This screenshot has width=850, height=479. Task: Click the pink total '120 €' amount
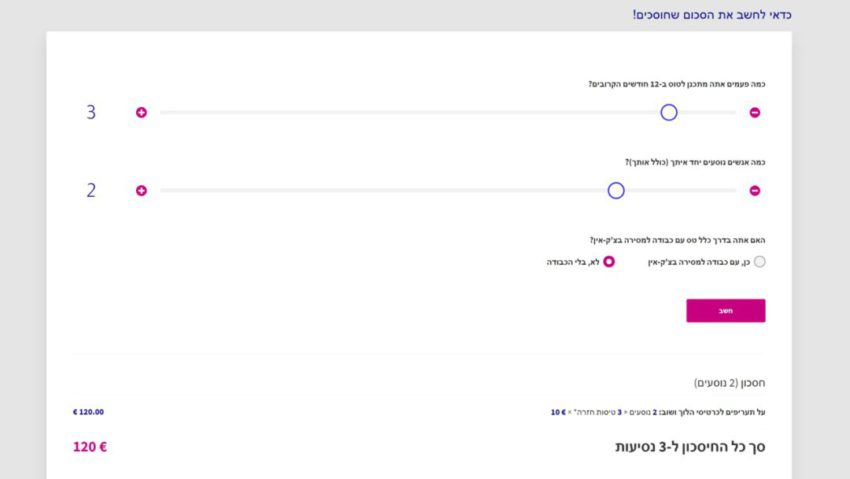pos(90,446)
